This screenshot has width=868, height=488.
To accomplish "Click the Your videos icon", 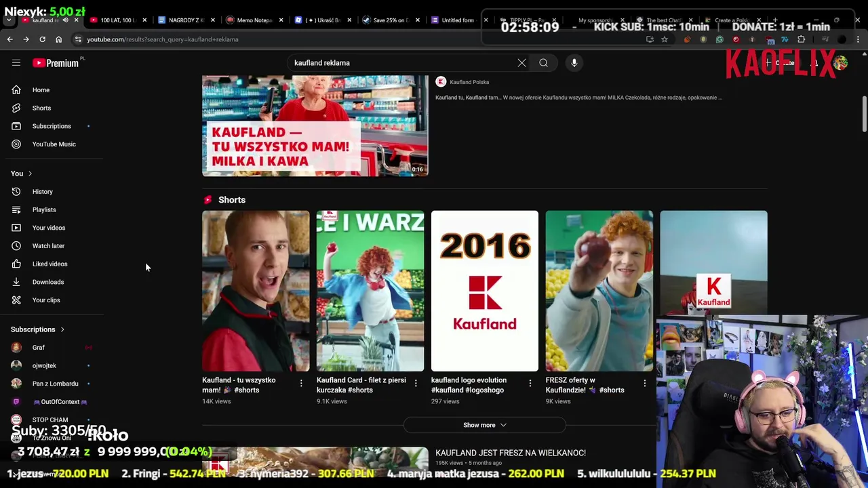I will coord(16,228).
